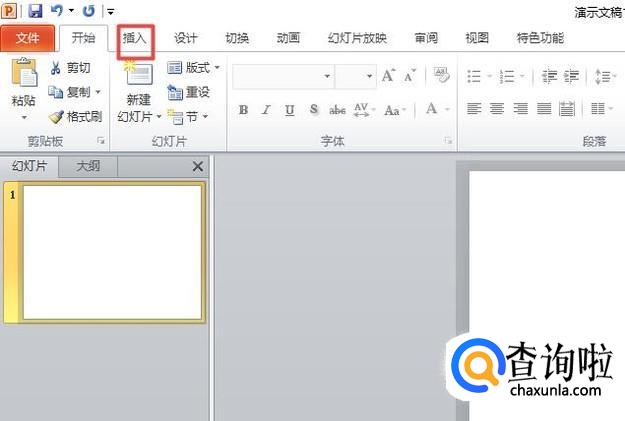The image size is (625, 421).
Task: Open the 字体 font dialog launcher
Action: click(448, 140)
